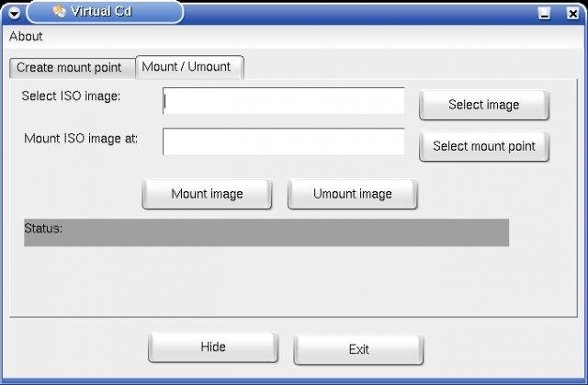
Task: Minimize the Virtual Cd window
Action: [545, 12]
